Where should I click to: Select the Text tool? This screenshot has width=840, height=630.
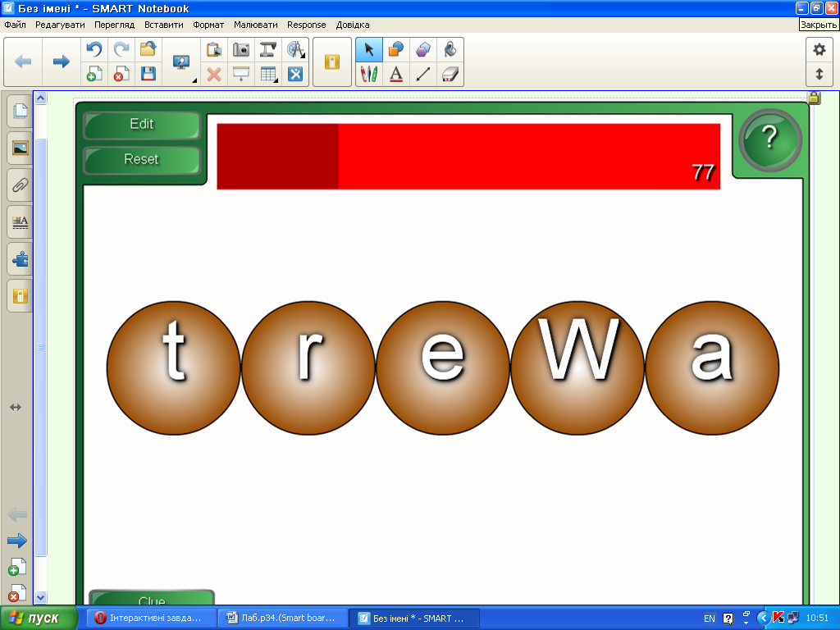coord(396,74)
